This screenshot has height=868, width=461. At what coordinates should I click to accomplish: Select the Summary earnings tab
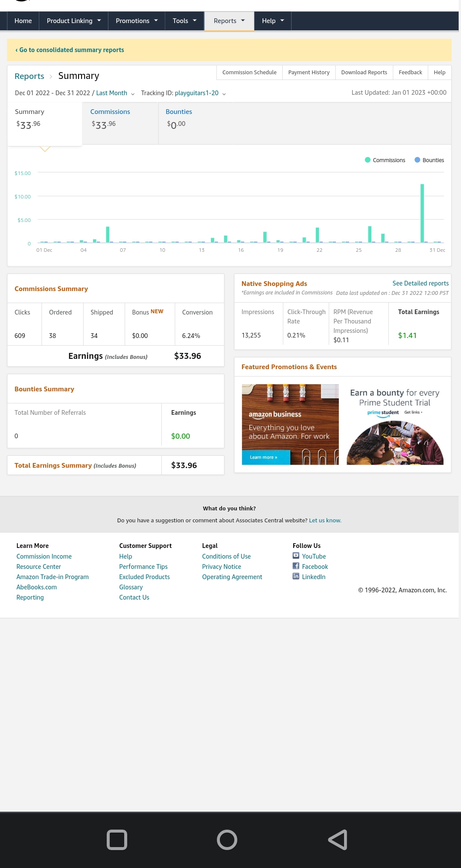coord(45,124)
